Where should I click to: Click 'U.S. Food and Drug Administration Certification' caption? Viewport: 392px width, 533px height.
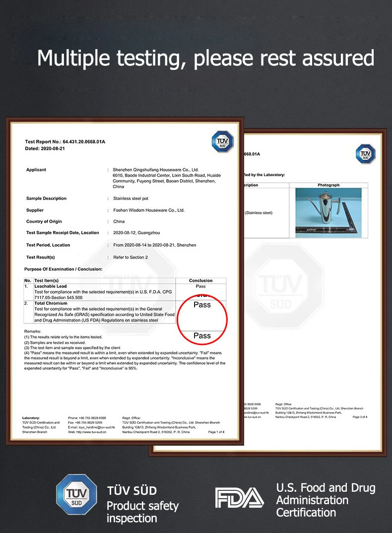point(326,500)
